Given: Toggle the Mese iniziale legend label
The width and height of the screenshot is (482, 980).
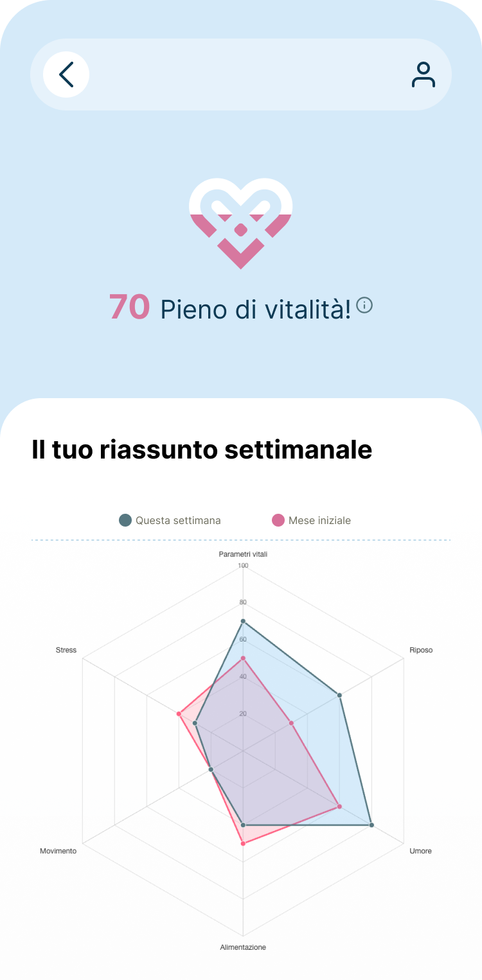Looking at the screenshot, I should click(x=319, y=520).
